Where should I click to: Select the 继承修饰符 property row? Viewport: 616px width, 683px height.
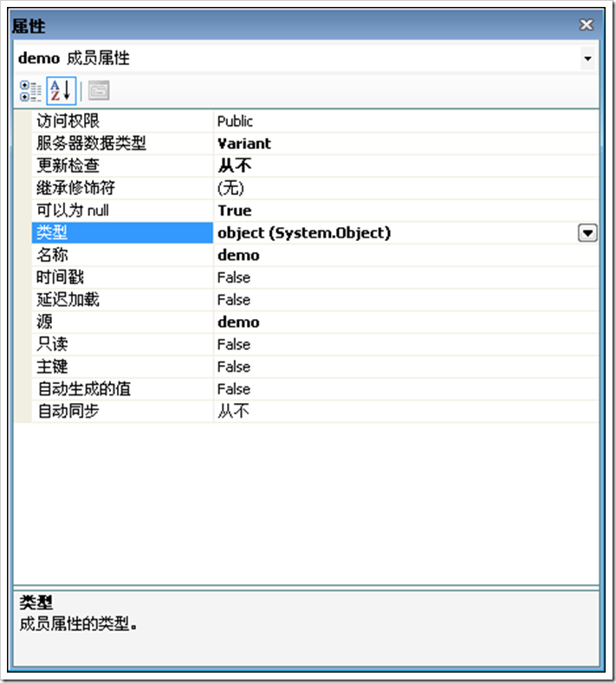(x=122, y=188)
